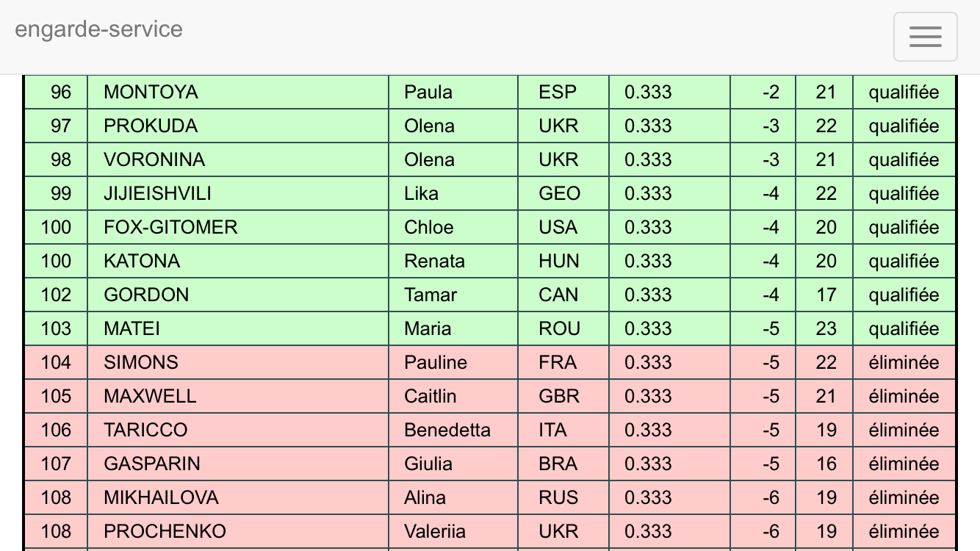Click JIJIEISHVILI name cell
The width and height of the screenshot is (980, 551).
click(x=238, y=193)
